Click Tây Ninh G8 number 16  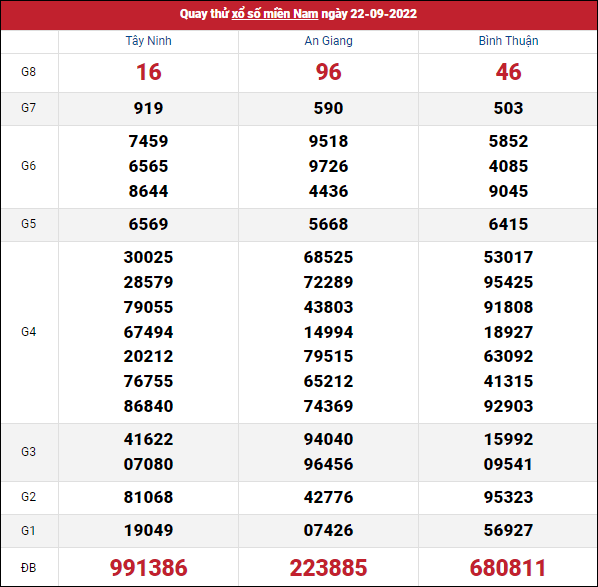tap(149, 72)
